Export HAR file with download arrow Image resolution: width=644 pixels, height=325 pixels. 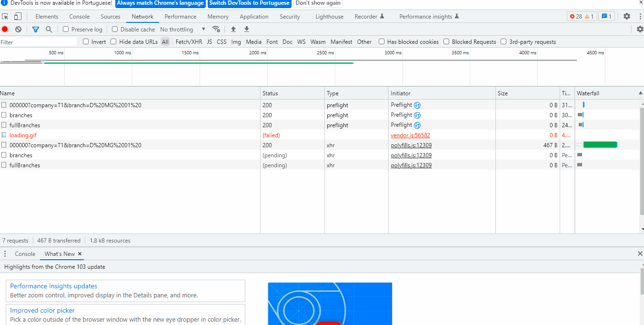pyautogui.click(x=247, y=29)
